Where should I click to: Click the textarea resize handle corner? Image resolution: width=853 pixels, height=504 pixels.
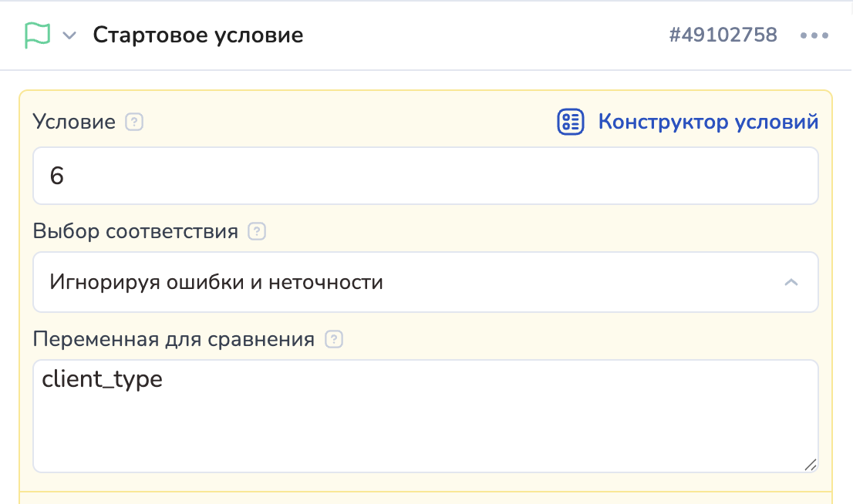[x=811, y=465]
